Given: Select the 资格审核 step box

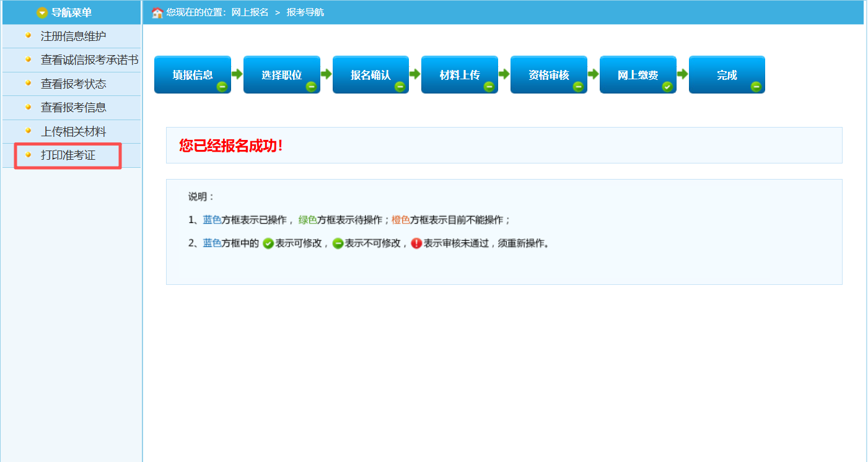Looking at the screenshot, I should tap(548, 75).
